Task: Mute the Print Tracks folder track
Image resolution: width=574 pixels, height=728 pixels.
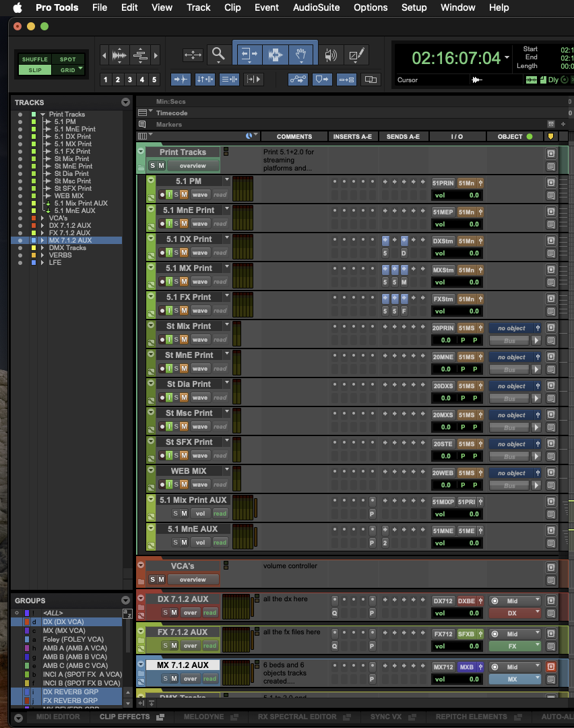Action: pyautogui.click(x=161, y=165)
